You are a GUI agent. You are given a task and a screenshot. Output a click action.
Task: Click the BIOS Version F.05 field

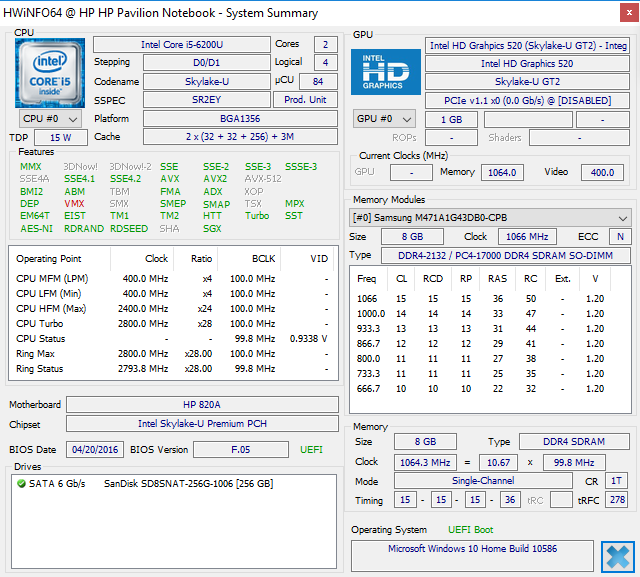(241, 450)
